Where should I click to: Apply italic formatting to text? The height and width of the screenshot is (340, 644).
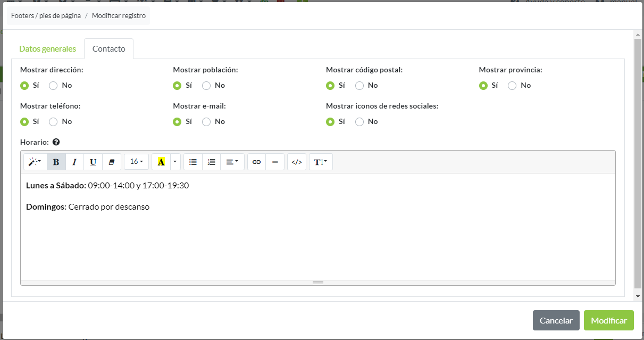click(74, 162)
